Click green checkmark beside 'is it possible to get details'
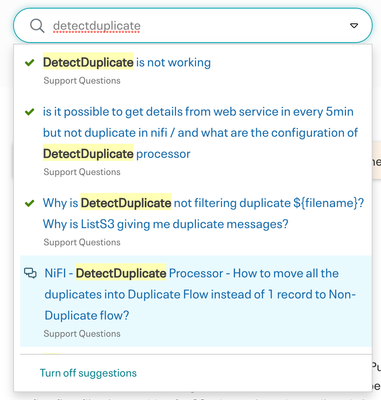 (30, 112)
